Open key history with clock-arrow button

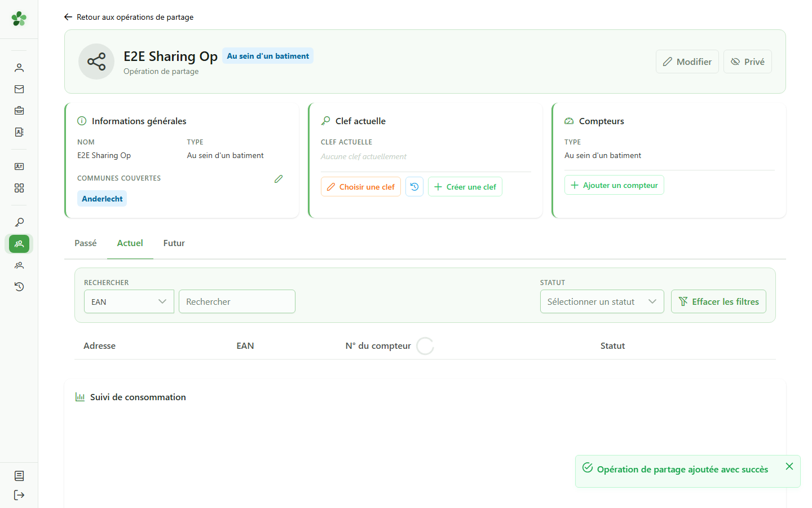coord(414,187)
